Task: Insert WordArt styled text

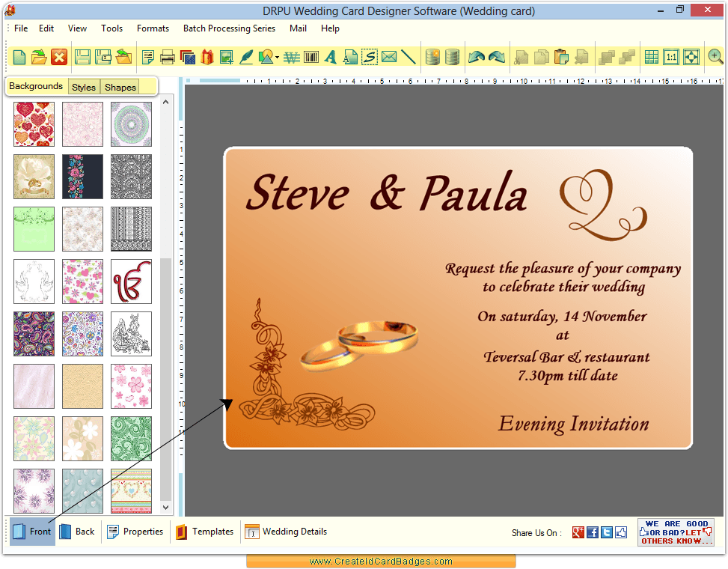Action: pyautogui.click(x=291, y=56)
